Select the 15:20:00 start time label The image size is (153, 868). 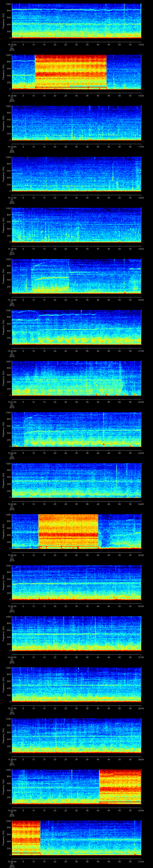[x=12, y=351]
